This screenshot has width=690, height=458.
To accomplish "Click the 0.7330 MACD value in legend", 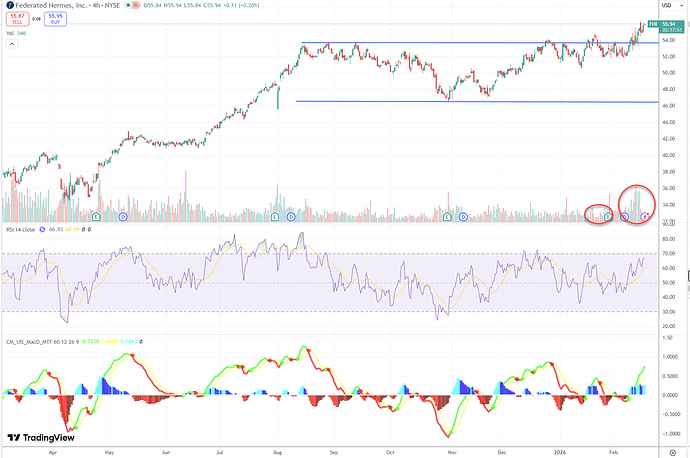I will [x=90, y=341].
